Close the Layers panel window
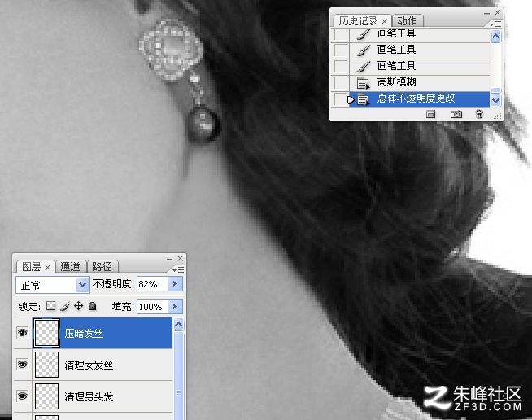 (x=180, y=258)
